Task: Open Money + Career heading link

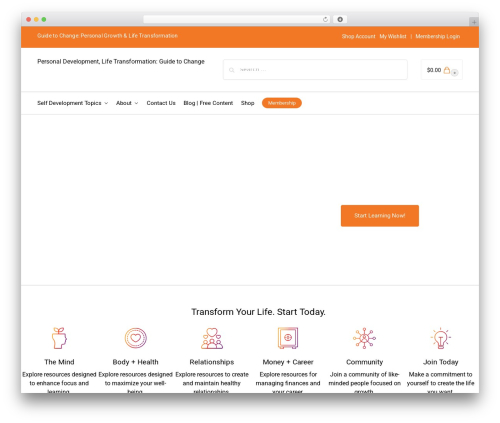Action: (288, 362)
